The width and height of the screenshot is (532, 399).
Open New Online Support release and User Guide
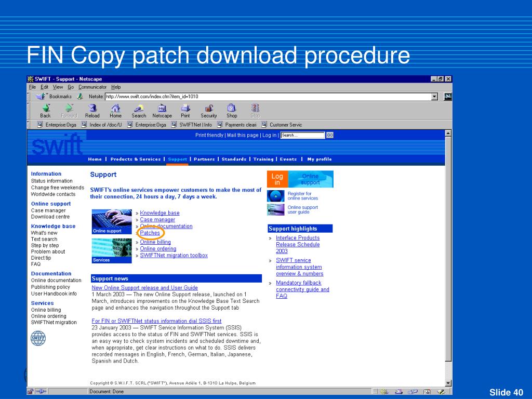click(145, 288)
